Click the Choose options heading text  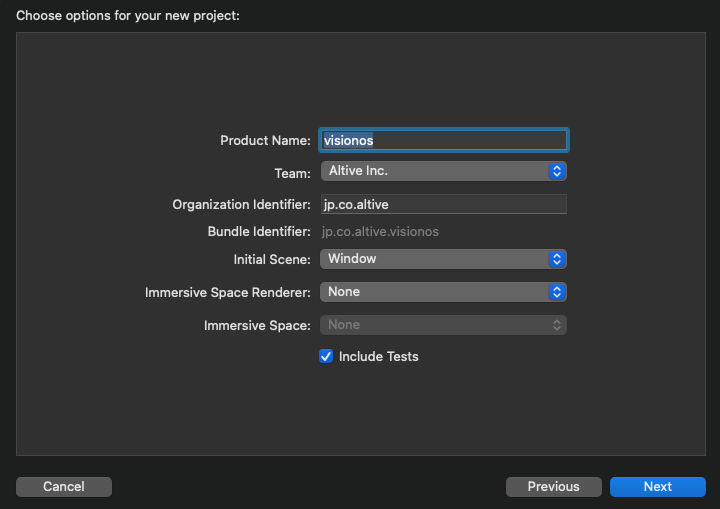tap(128, 16)
